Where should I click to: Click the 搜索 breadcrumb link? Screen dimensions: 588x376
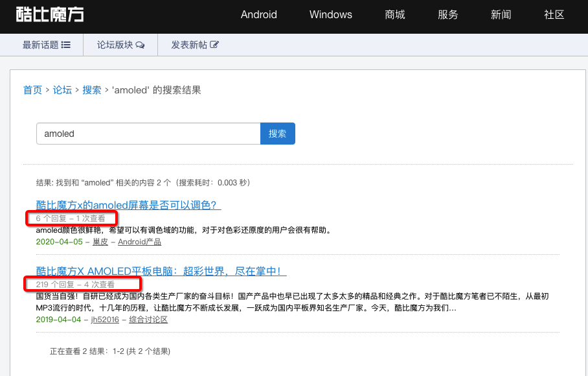click(92, 90)
